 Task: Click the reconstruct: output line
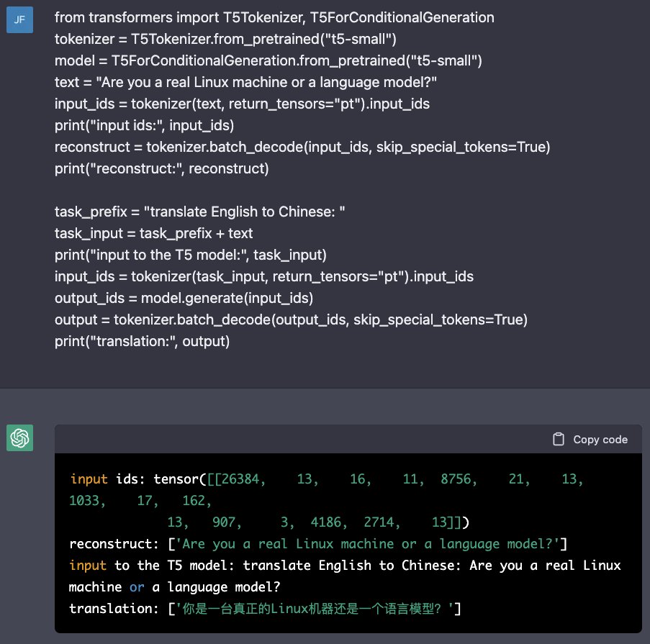(x=318, y=544)
